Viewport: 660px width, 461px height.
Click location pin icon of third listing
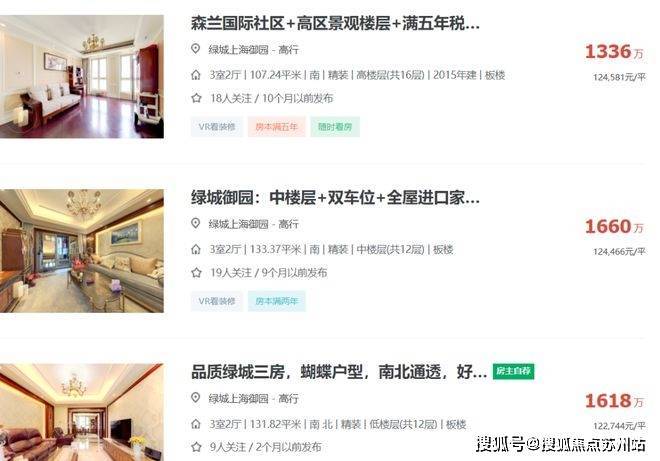[195, 397]
